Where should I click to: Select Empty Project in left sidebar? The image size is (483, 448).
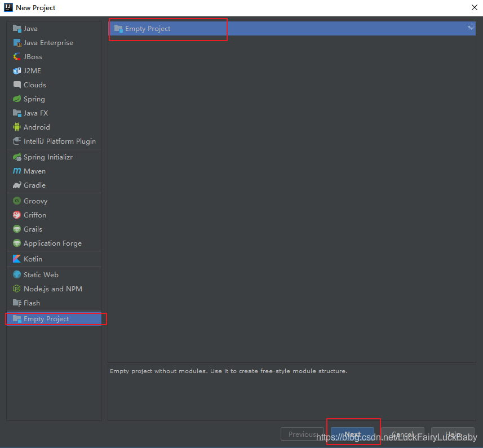(x=54, y=319)
